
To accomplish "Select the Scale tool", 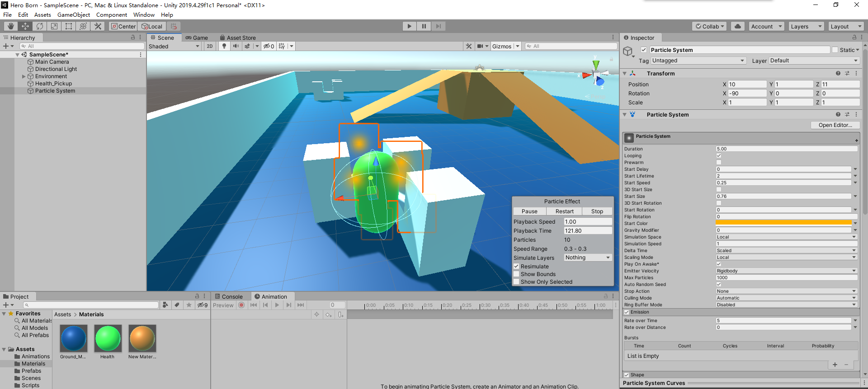I will click(54, 26).
